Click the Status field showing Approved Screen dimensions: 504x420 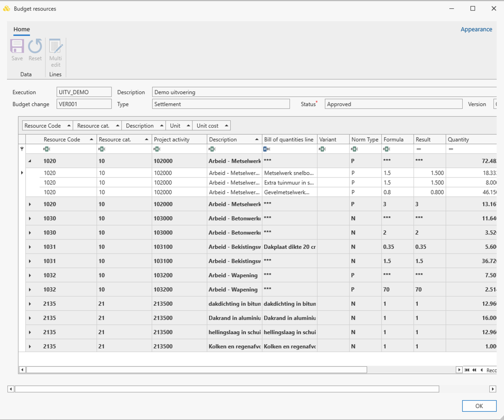tap(393, 104)
